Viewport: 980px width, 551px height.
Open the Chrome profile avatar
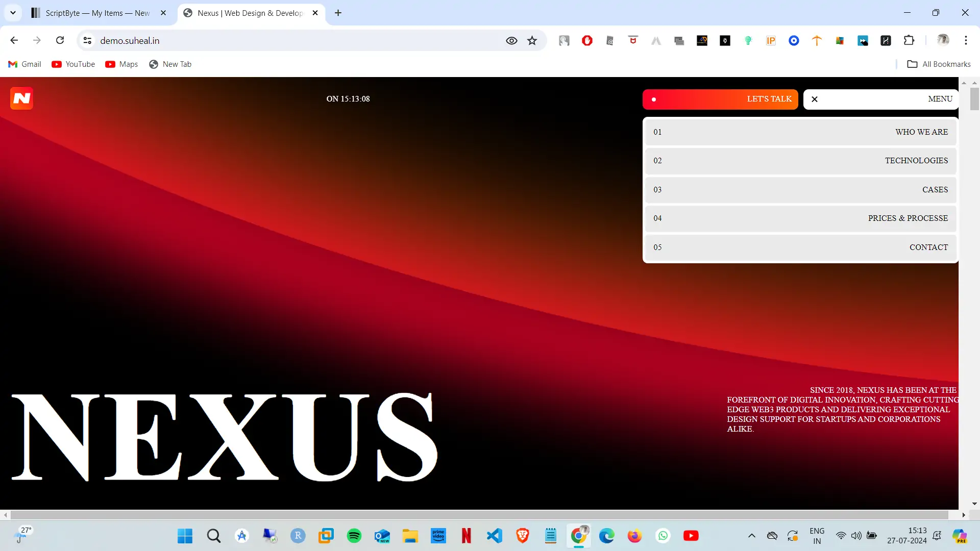pyautogui.click(x=944, y=40)
